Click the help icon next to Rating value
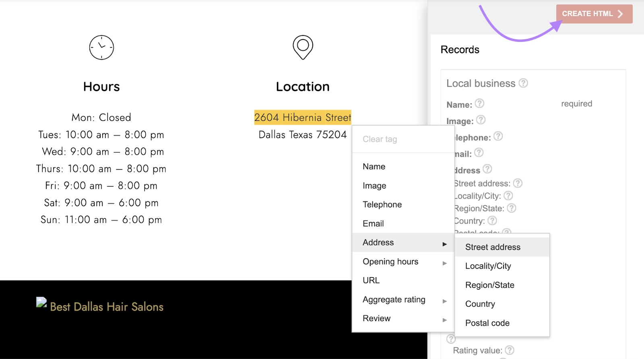644x359 pixels. click(x=510, y=350)
